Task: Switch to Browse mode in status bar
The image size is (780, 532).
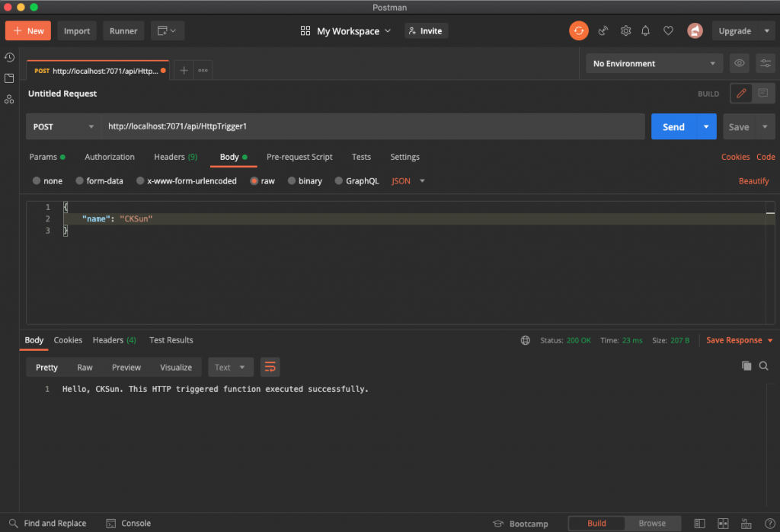Action: click(652, 523)
